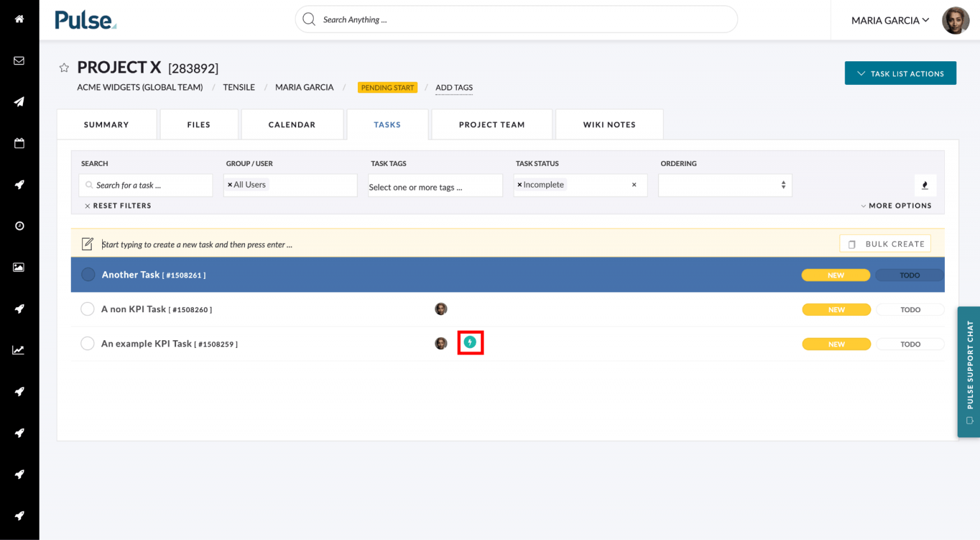980x540 pixels.
Task: Select the checkbox for A non KPI Task
Action: (87, 309)
